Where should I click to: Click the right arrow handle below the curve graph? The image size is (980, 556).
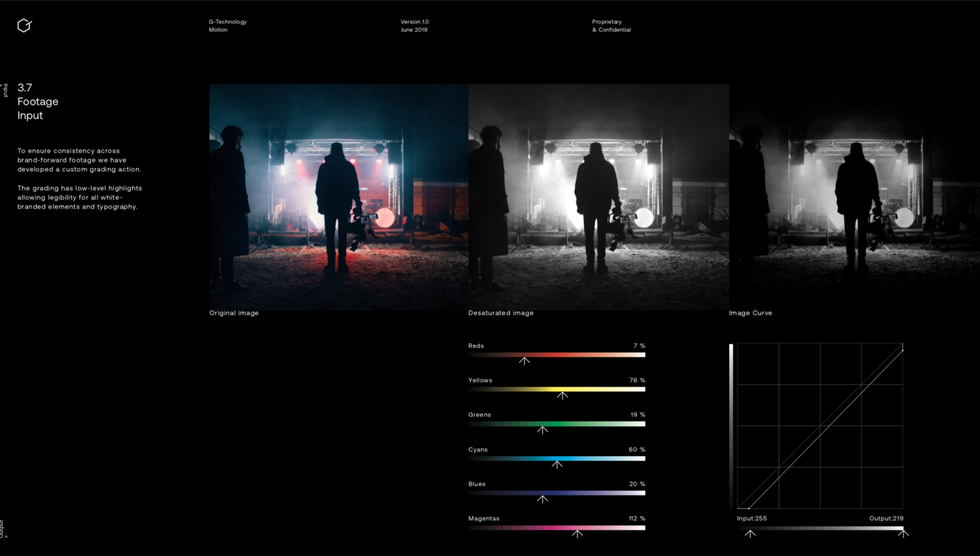(903, 534)
